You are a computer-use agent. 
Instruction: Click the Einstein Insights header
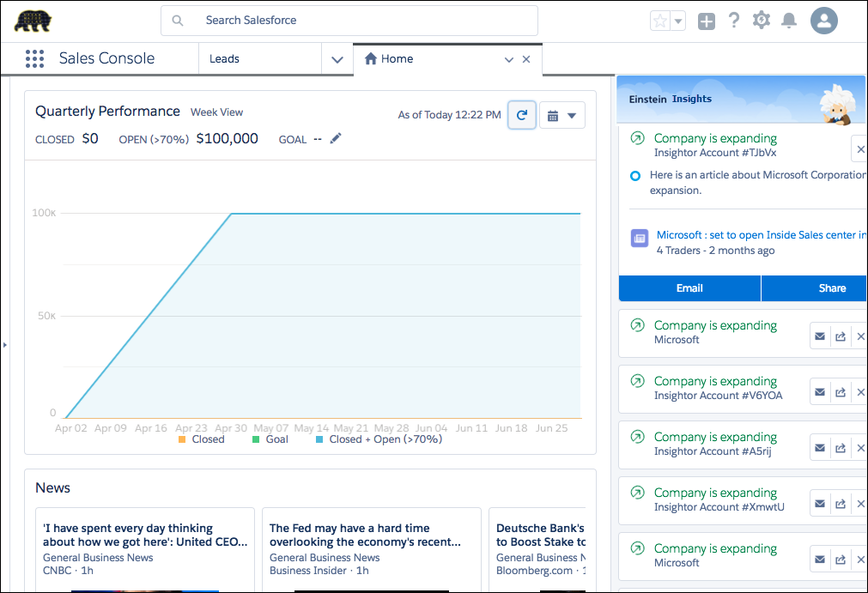pyautogui.click(x=671, y=99)
